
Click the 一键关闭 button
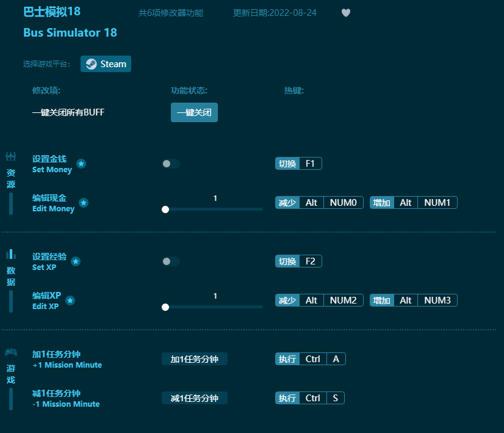point(194,112)
